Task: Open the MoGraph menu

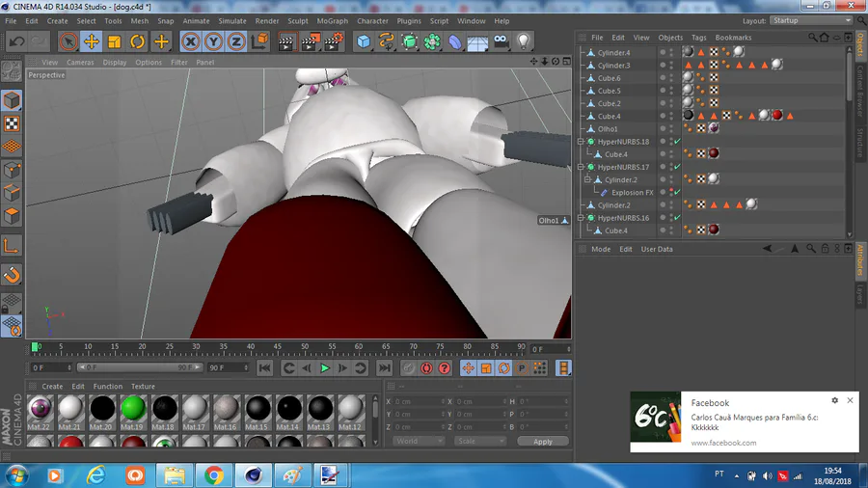Action: coord(332,21)
